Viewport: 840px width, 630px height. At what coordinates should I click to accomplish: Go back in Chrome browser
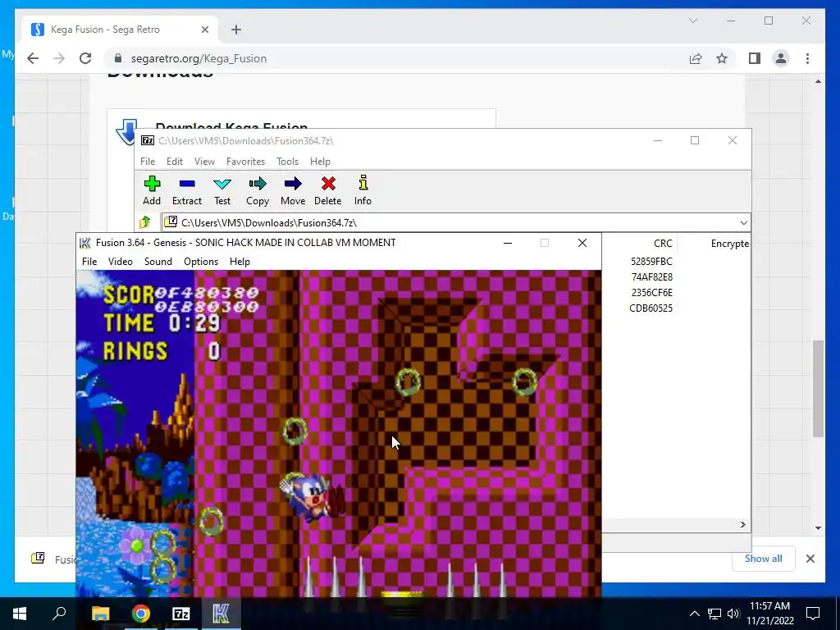pos(33,58)
